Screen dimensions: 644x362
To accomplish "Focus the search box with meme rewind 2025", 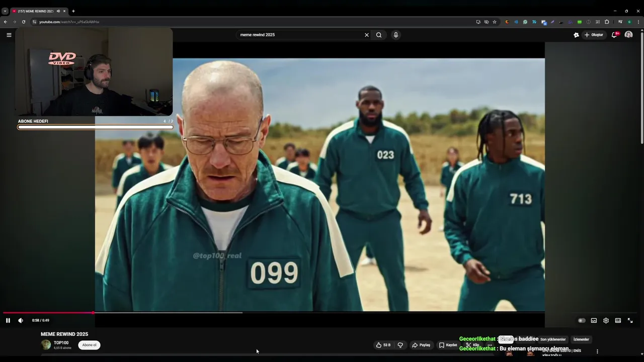I will (300, 35).
